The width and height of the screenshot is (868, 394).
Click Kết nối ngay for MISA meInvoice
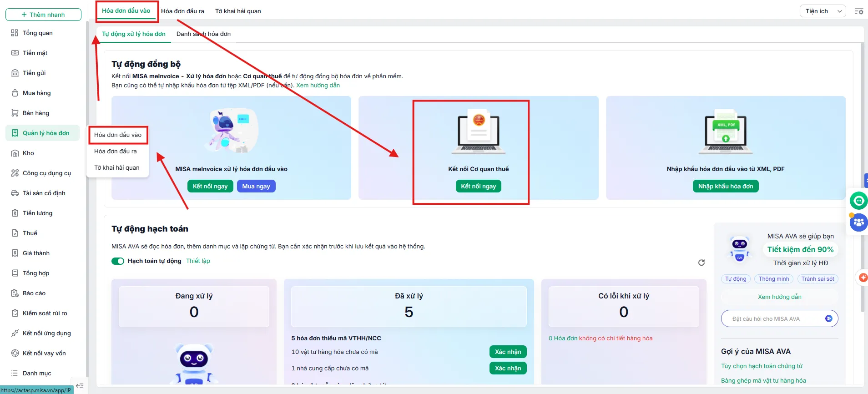click(210, 186)
